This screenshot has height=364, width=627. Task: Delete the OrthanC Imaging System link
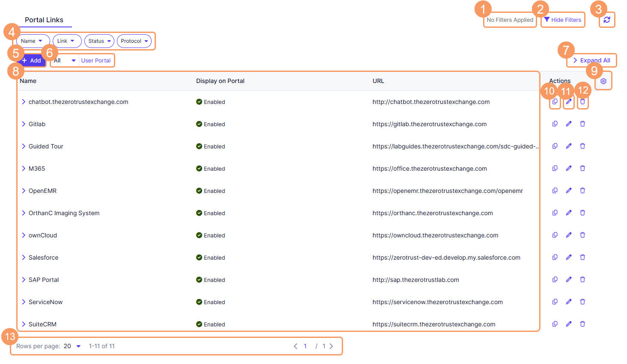click(582, 213)
